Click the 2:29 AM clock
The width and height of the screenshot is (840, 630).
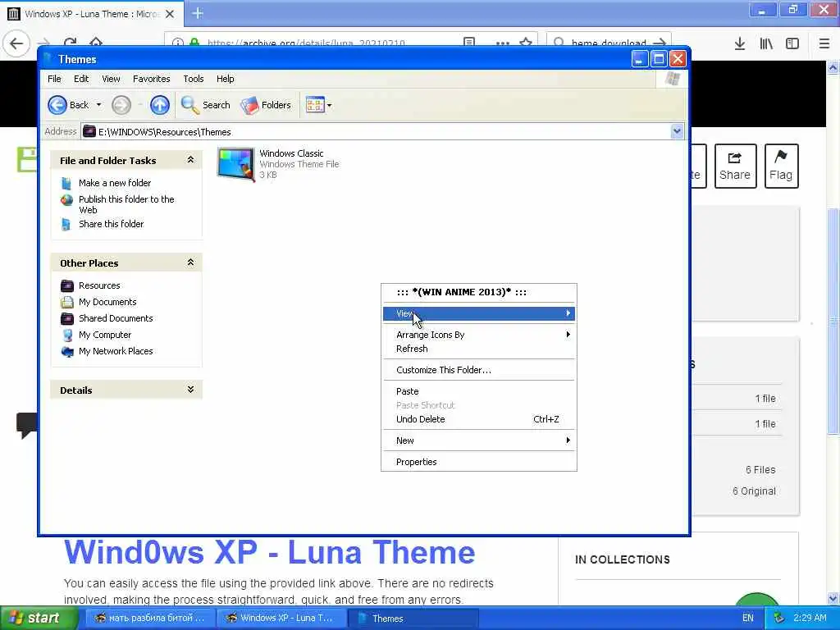(810, 619)
